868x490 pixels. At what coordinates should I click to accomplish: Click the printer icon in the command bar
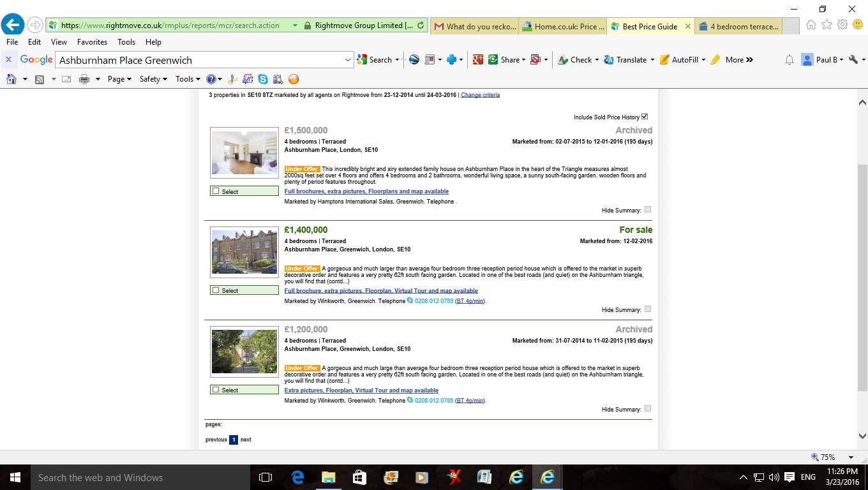click(x=84, y=79)
